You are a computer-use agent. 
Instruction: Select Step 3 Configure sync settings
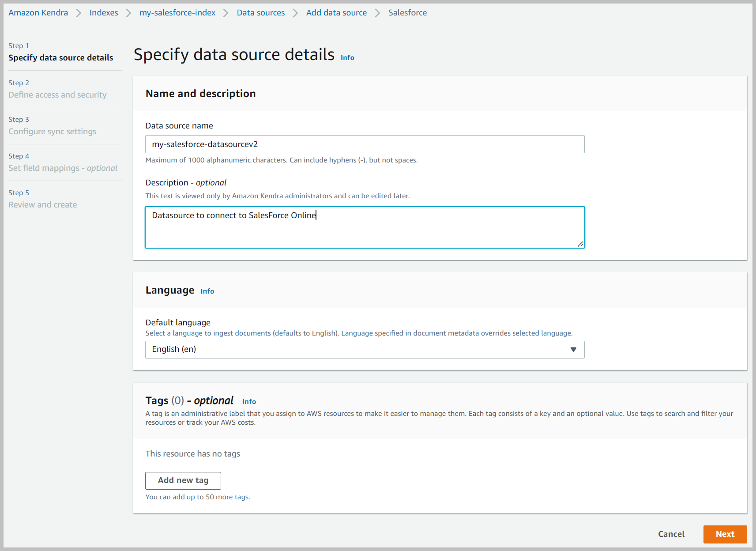pyautogui.click(x=52, y=132)
